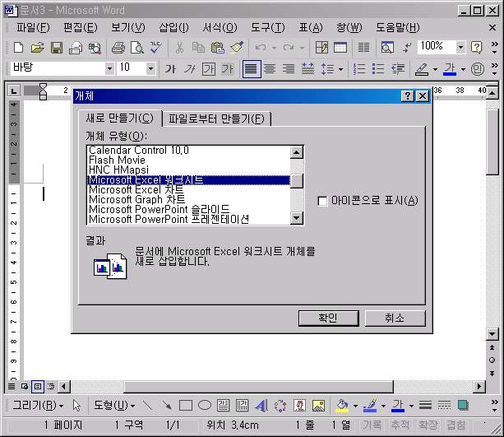504x437 pixels.
Task: Select the Rectangle drawing tool
Action: pyautogui.click(x=186, y=405)
